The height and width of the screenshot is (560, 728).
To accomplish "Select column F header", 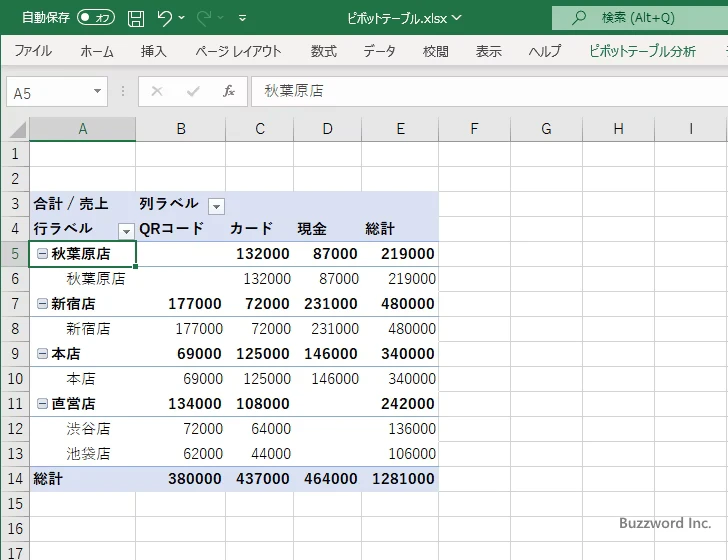I will pos(474,129).
